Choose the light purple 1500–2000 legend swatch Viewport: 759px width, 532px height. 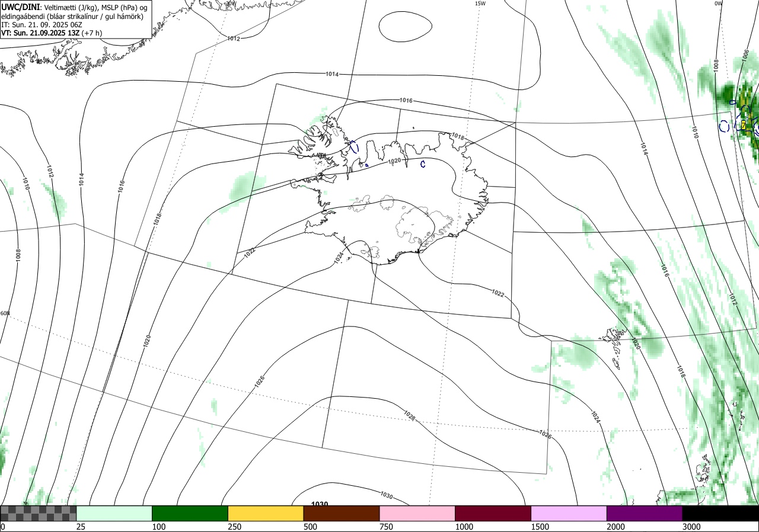point(569,513)
